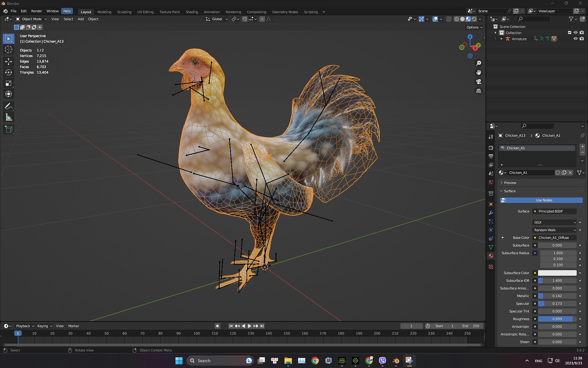Open the Tool properties tab icon
Viewport: 588px width, 368px height.
(x=491, y=137)
